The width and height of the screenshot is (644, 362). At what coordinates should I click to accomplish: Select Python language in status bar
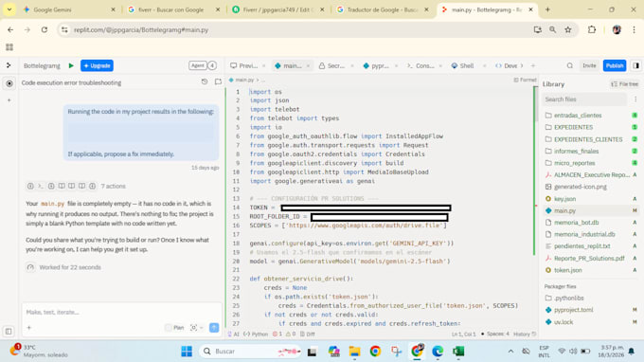(x=256, y=335)
